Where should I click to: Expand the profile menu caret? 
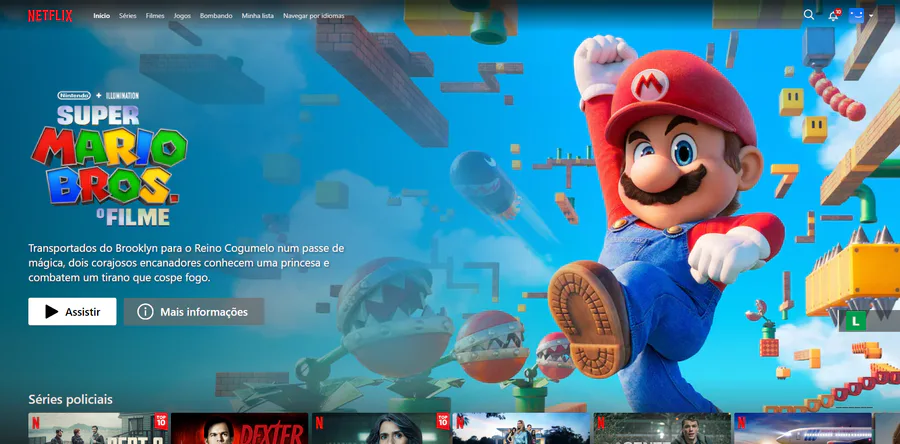tap(871, 16)
